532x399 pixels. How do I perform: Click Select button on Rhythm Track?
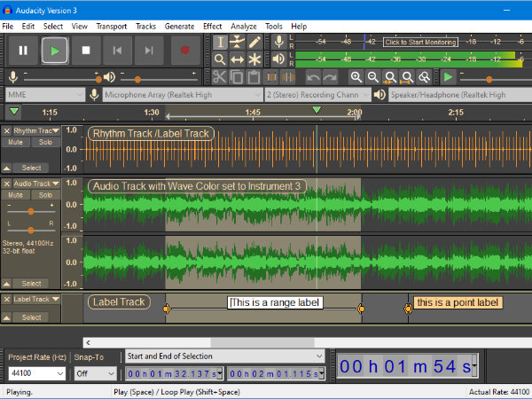(31, 168)
